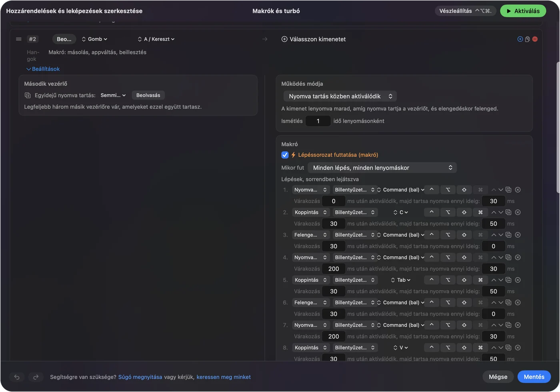The height and width of the screenshot is (392, 560).
Task: Uncheck Lépéssorozat futtatása (makró) checkbox
Action: (x=285, y=155)
